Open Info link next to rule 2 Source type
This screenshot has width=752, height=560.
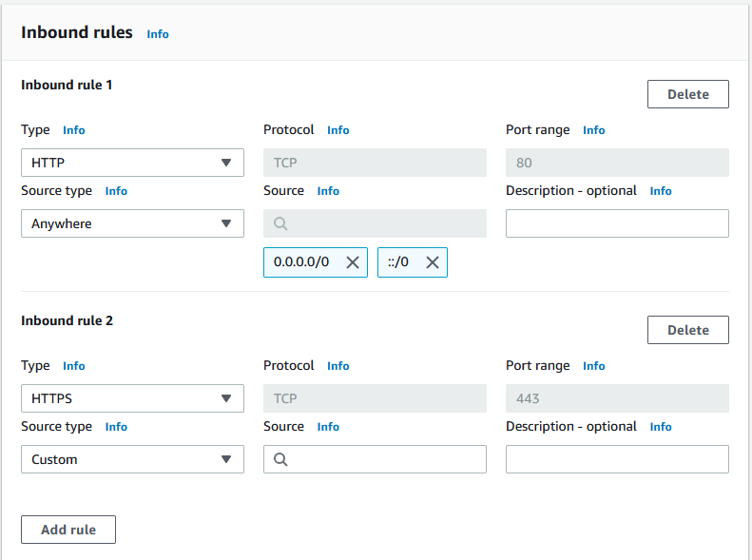click(x=116, y=427)
